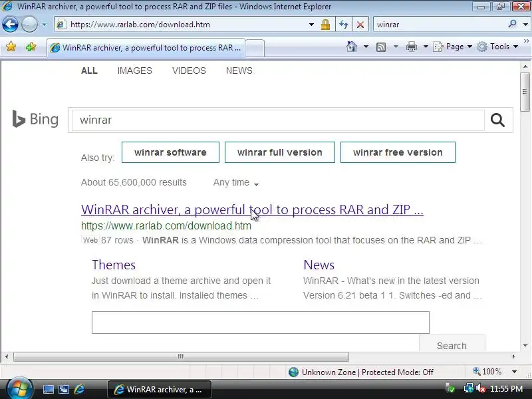The width and height of the screenshot is (532, 399).
Task: Switch to the IMAGES results tab
Action: [x=135, y=70]
